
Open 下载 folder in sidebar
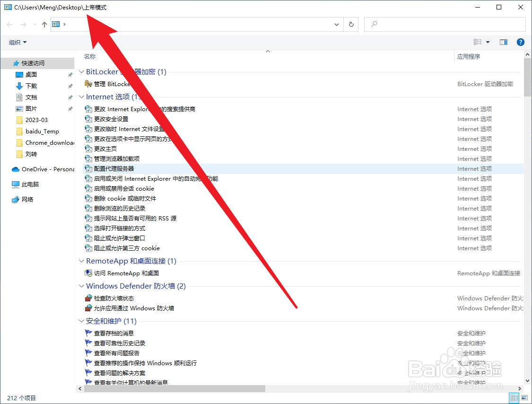click(31, 86)
